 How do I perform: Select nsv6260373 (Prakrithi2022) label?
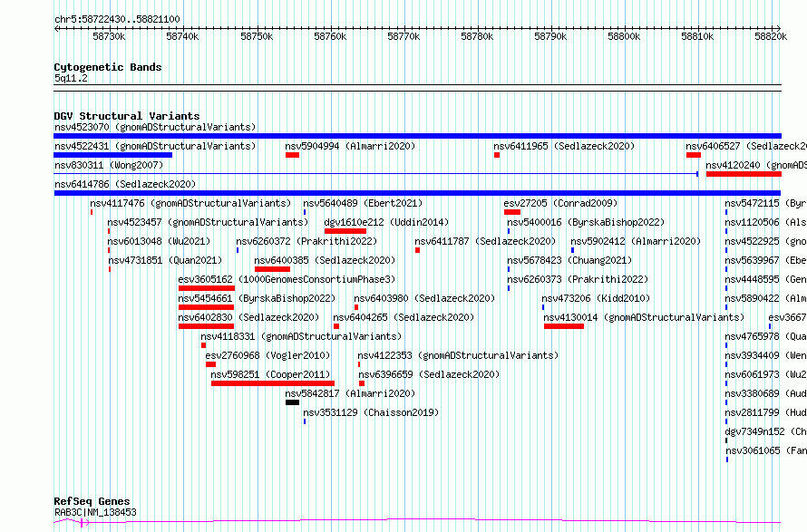click(x=578, y=279)
